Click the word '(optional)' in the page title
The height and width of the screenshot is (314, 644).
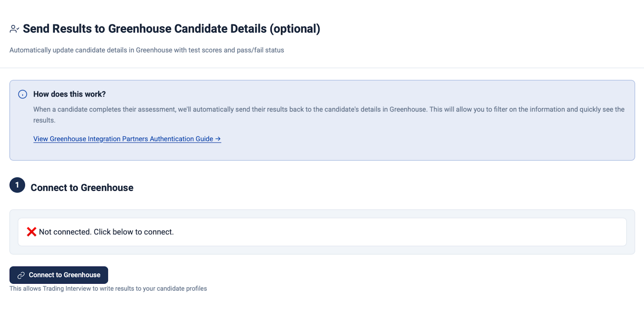coord(295,29)
